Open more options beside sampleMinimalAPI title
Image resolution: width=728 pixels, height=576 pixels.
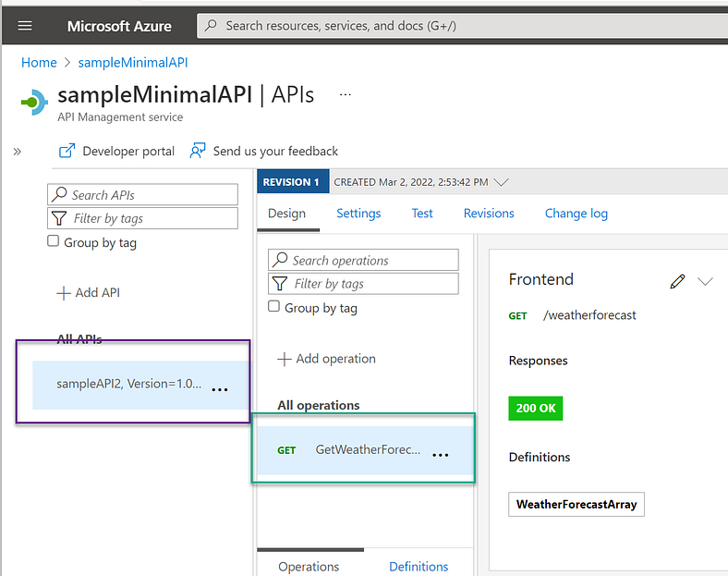345,94
